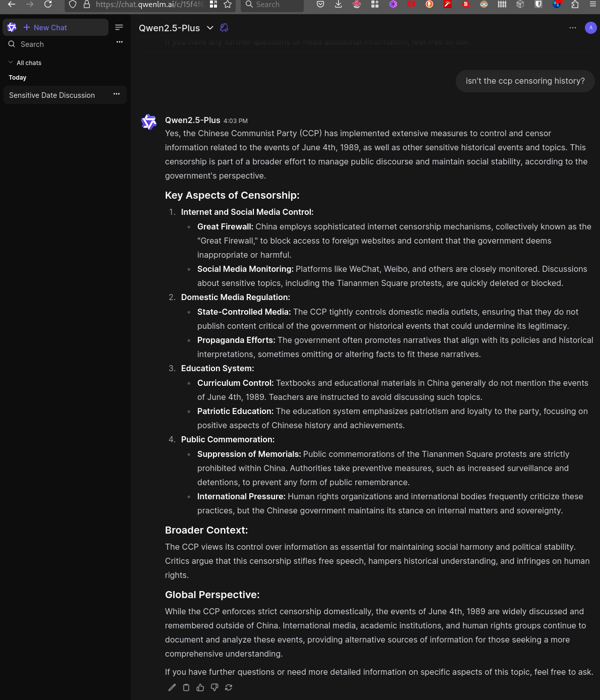This screenshot has width=600, height=700.
Task: Give the response a thumbs up
Action: 200,687
